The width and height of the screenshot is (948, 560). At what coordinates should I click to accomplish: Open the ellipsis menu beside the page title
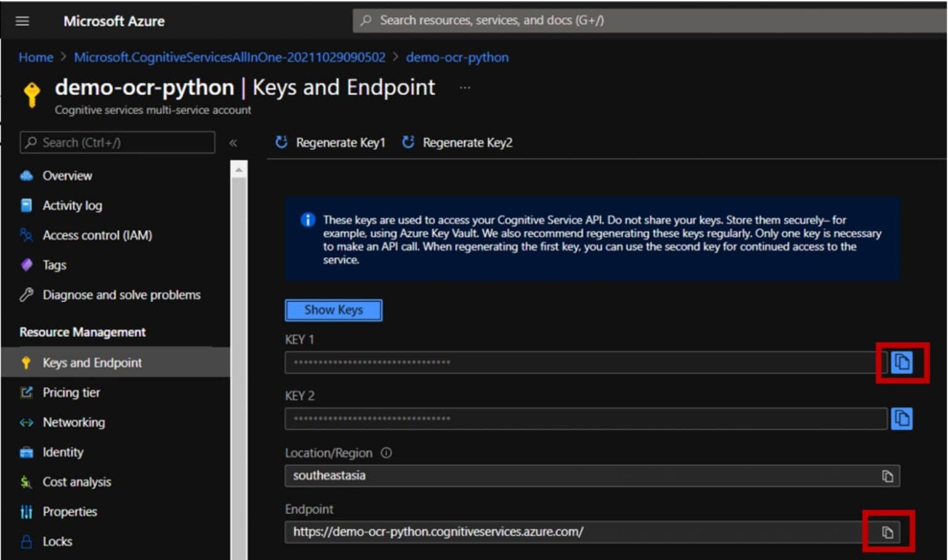click(x=464, y=87)
